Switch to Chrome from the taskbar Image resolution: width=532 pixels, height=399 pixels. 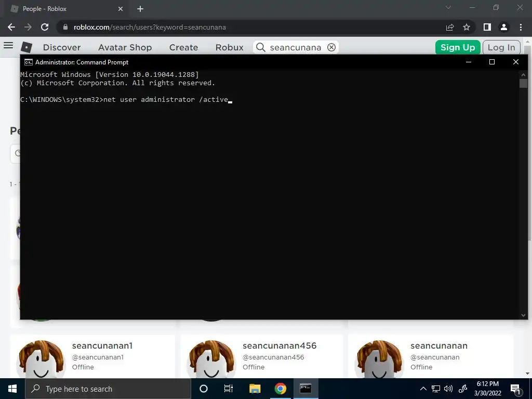click(280, 389)
